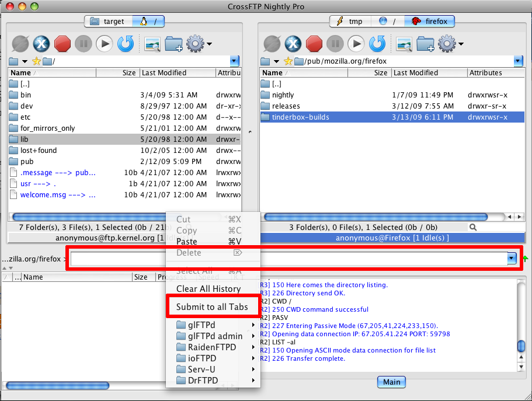Choose Paste from the context menu
532x401 pixels.
coord(213,242)
